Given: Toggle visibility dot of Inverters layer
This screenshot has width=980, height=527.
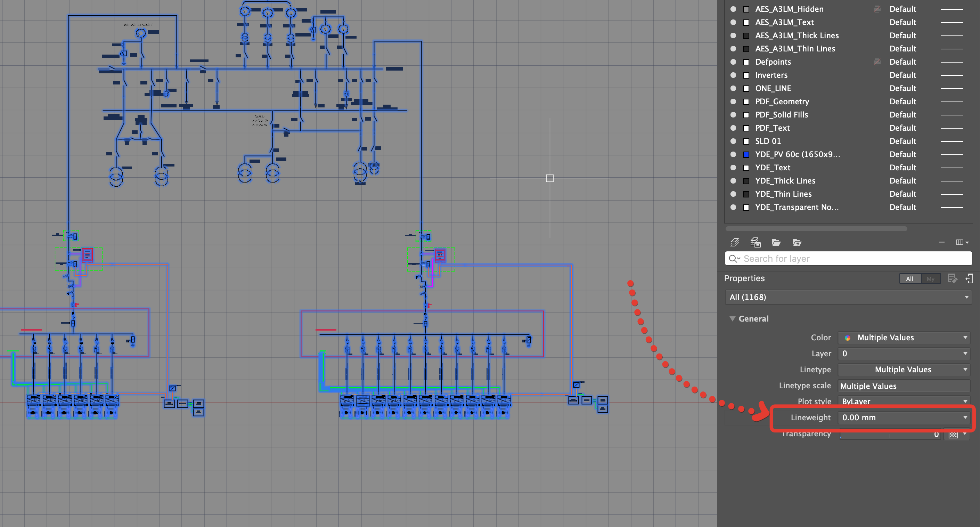Looking at the screenshot, I should coord(733,75).
